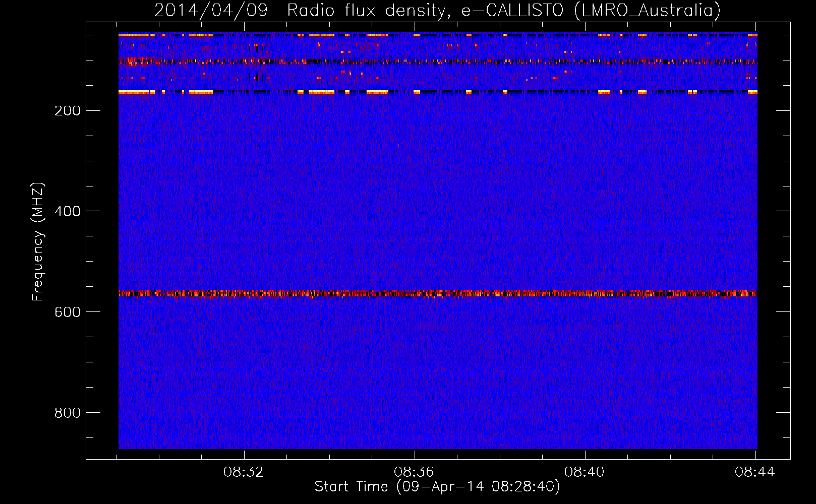This screenshot has width=816, height=504.
Task: Click the plot title text at top
Action: 437,11
